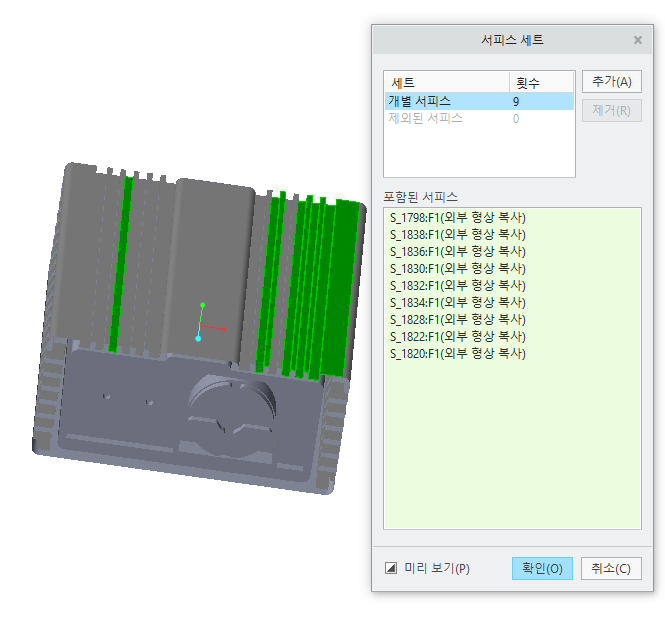The image size is (665, 620).
Task: Click the 세트 column header
Action: click(447, 82)
